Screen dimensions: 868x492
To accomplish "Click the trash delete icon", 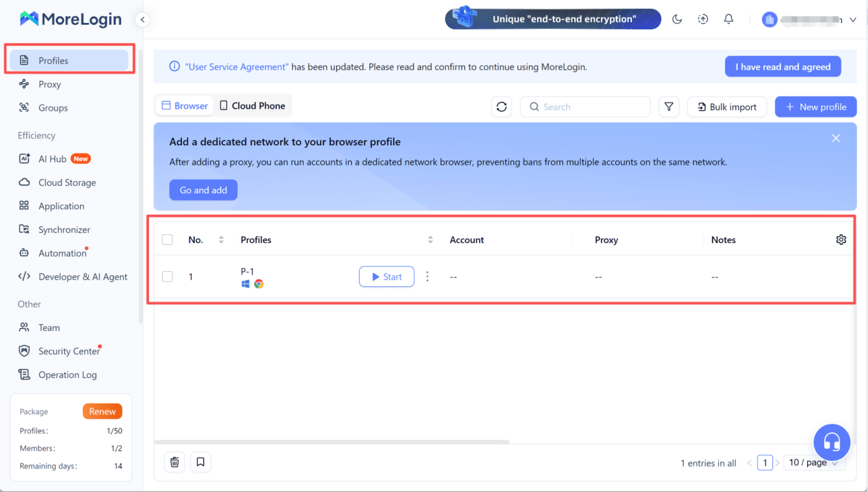I will click(175, 462).
